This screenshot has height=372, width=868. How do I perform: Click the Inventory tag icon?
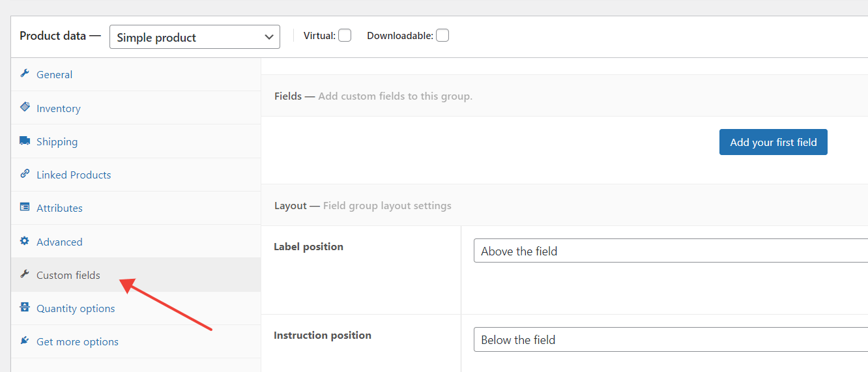[x=25, y=107]
